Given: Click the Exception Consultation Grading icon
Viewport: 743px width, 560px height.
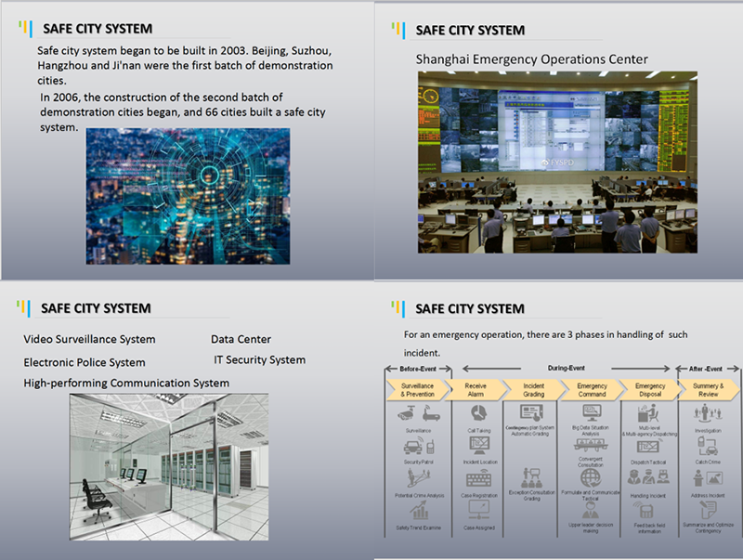Looking at the screenshot, I should tap(531, 478).
